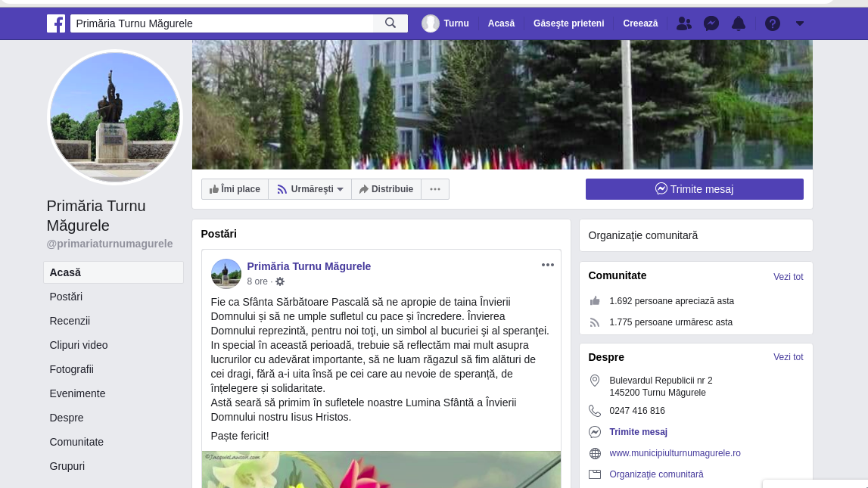
Task: Open post options three-dot menu
Action: coord(547,265)
